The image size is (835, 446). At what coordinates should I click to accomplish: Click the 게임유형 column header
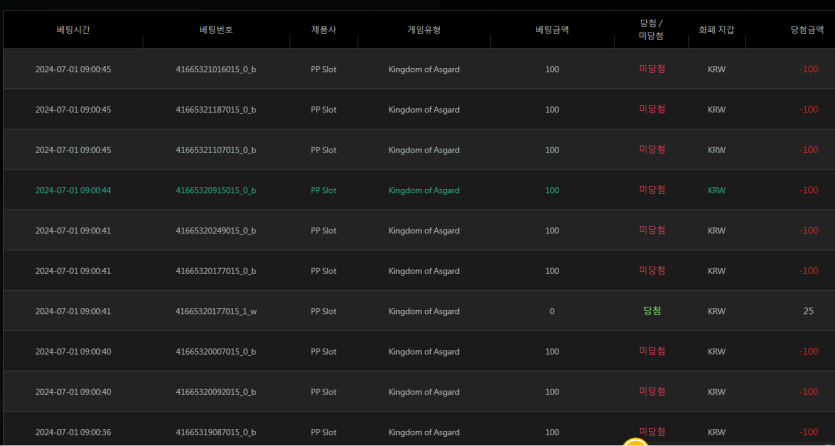(423, 30)
